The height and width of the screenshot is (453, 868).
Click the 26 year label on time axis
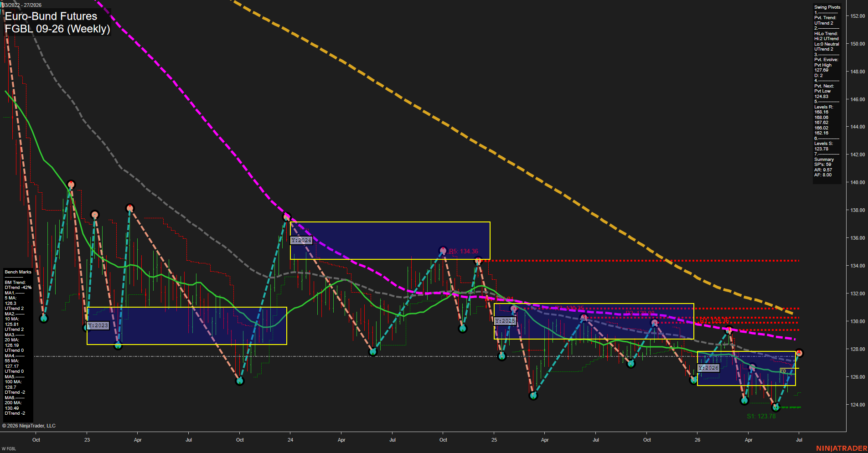[697, 440]
